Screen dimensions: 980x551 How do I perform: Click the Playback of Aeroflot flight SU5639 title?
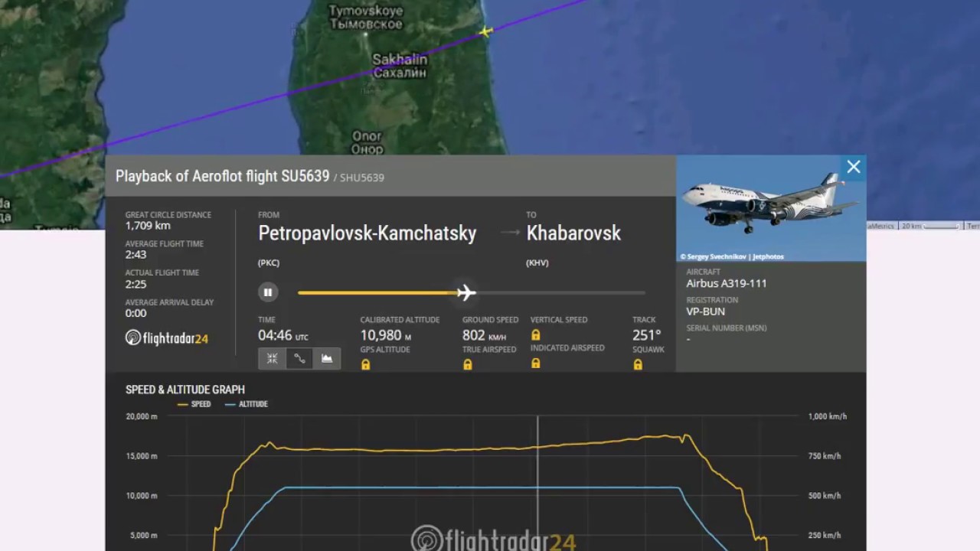222,176
